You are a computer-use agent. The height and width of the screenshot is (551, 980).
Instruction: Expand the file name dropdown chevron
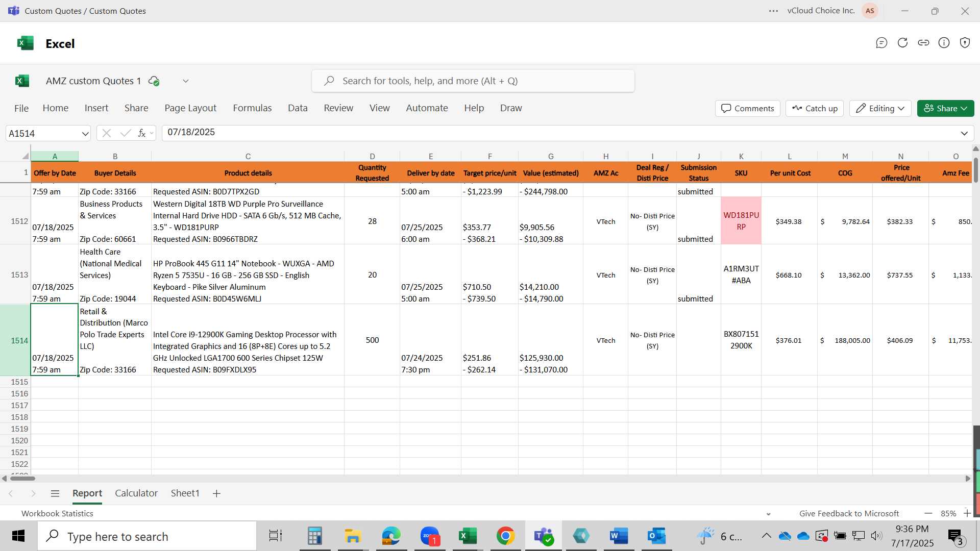coord(186,81)
